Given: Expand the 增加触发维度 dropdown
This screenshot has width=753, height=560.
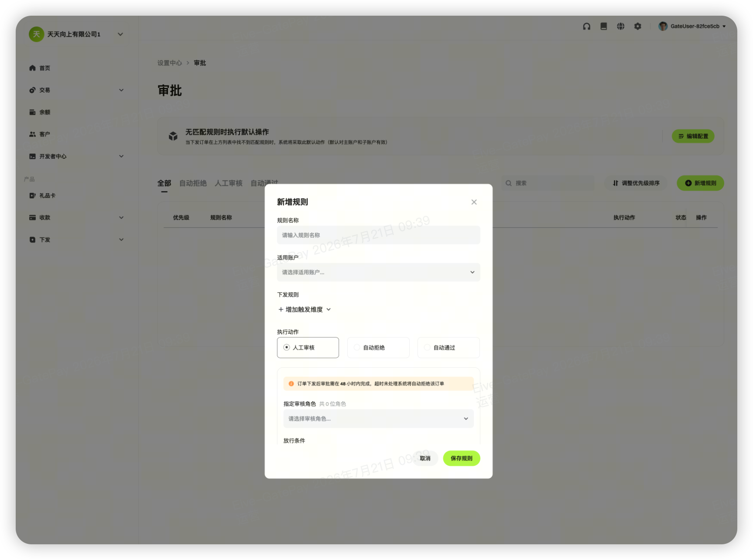Looking at the screenshot, I should (x=305, y=310).
